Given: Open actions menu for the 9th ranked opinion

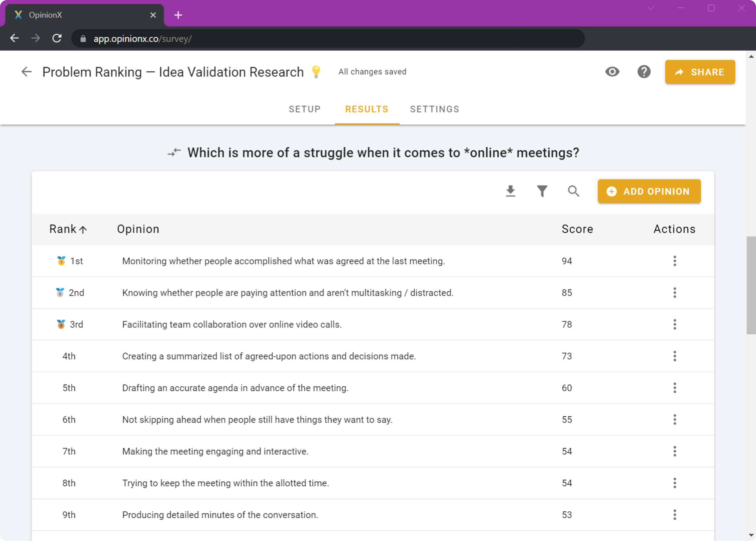Looking at the screenshot, I should pos(675,515).
